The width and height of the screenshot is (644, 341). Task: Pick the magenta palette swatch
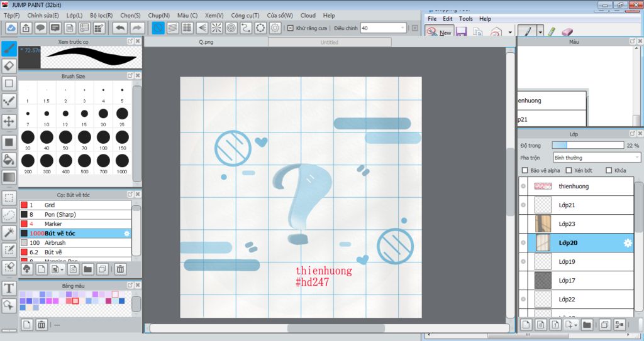[108, 301]
